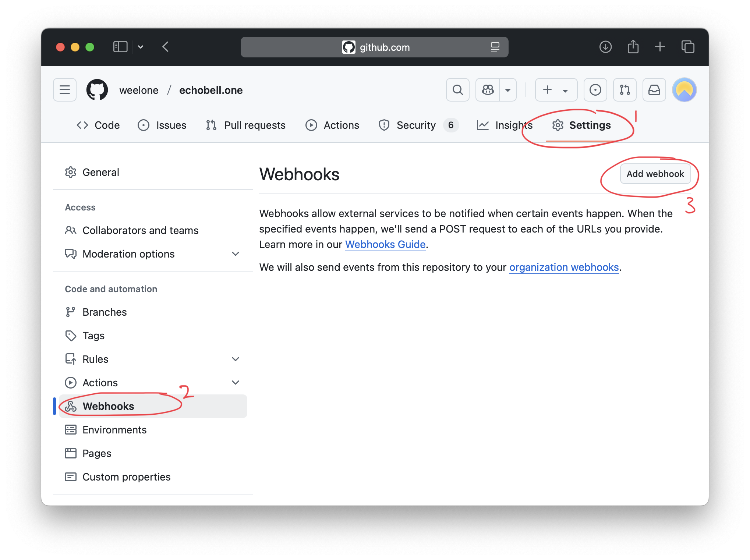Open the echobell.one repository link
750x560 pixels.
211,90
